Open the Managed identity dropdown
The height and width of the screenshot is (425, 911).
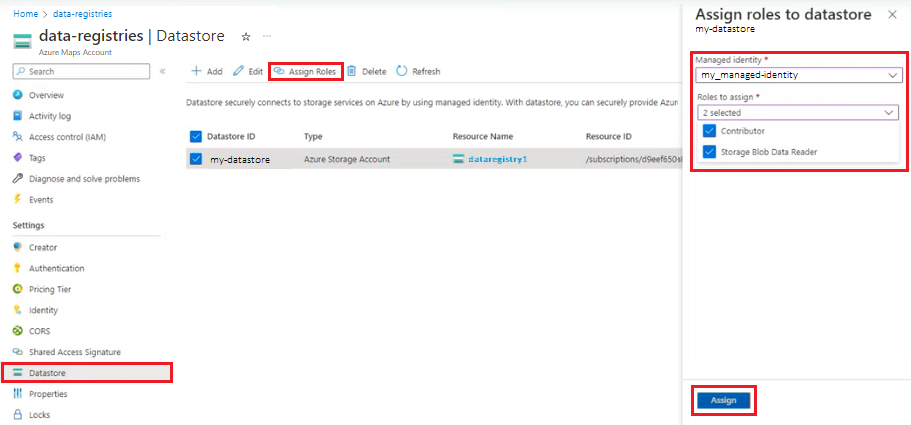pos(799,75)
